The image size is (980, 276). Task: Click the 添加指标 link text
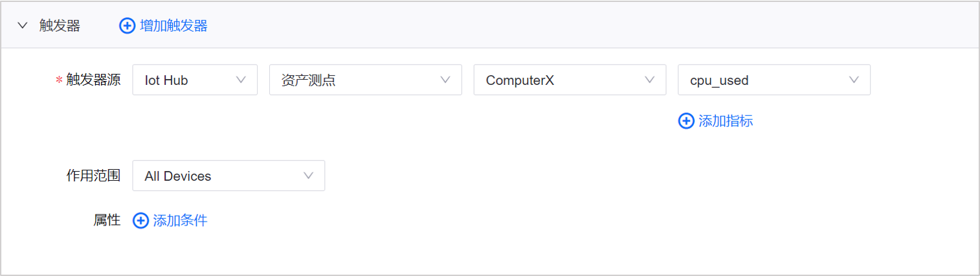pos(726,121)
